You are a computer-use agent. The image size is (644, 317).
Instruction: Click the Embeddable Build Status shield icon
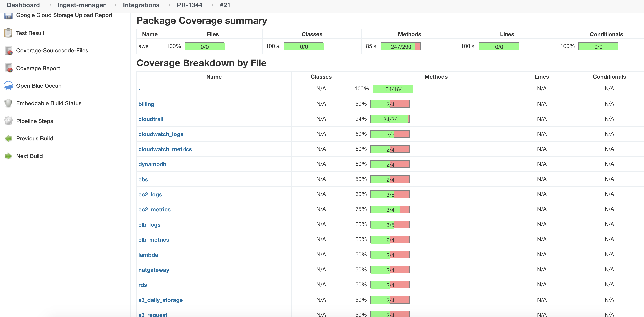(x=8, y=103)
